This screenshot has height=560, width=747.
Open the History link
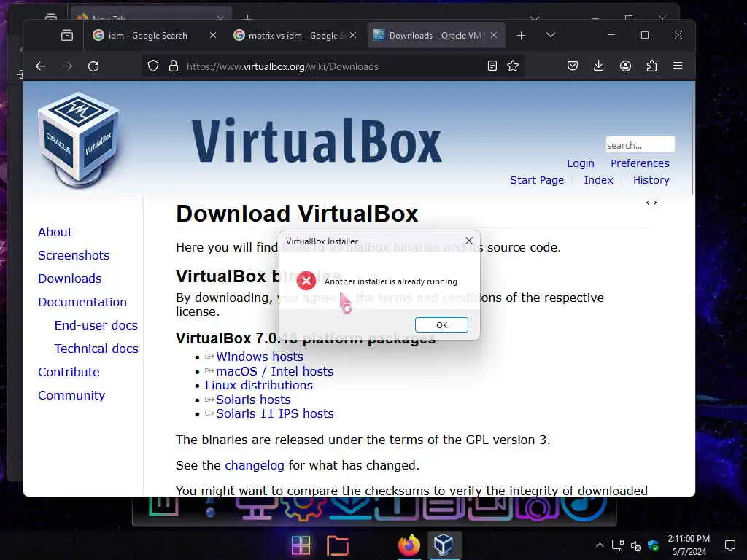click(x=651, y=180)
